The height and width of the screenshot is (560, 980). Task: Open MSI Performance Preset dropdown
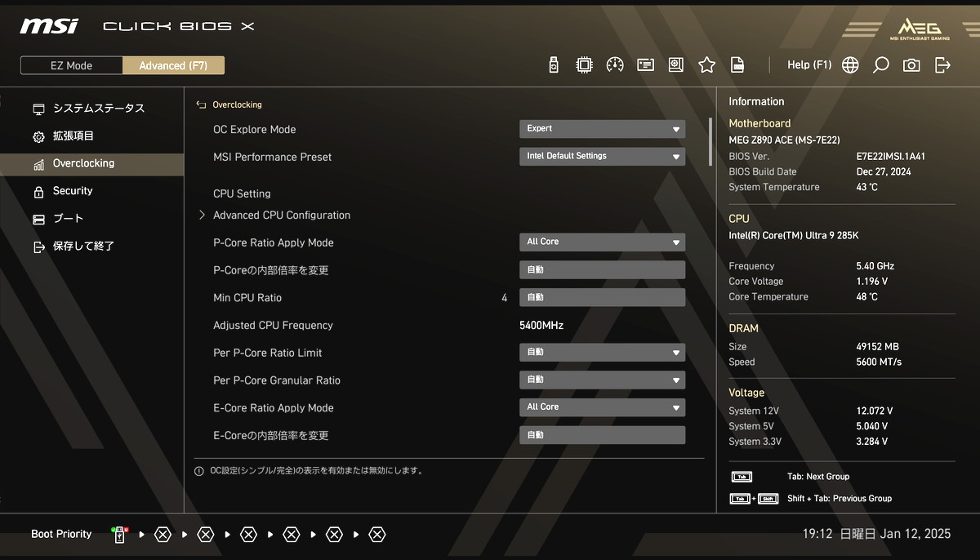click(x=602, y=156)
